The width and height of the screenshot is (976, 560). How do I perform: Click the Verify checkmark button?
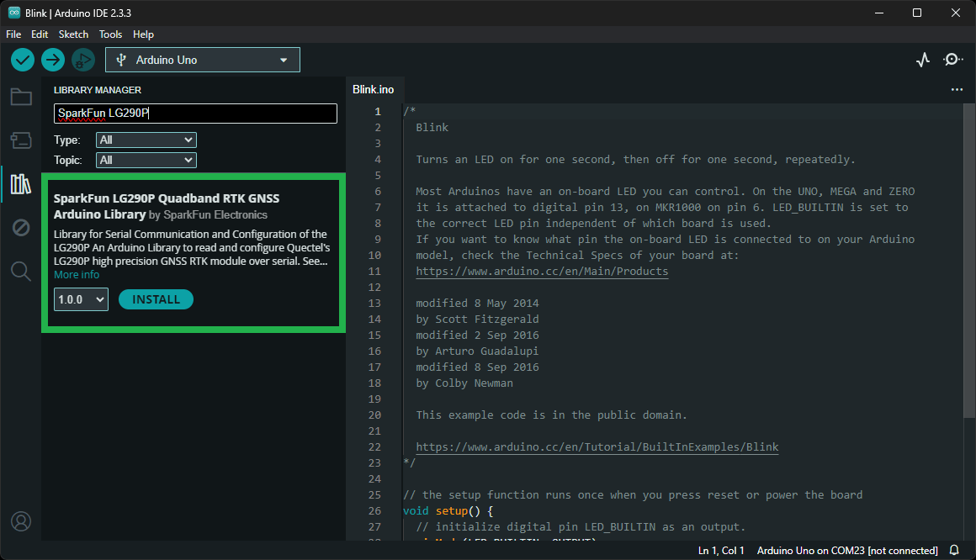(23, 60)
